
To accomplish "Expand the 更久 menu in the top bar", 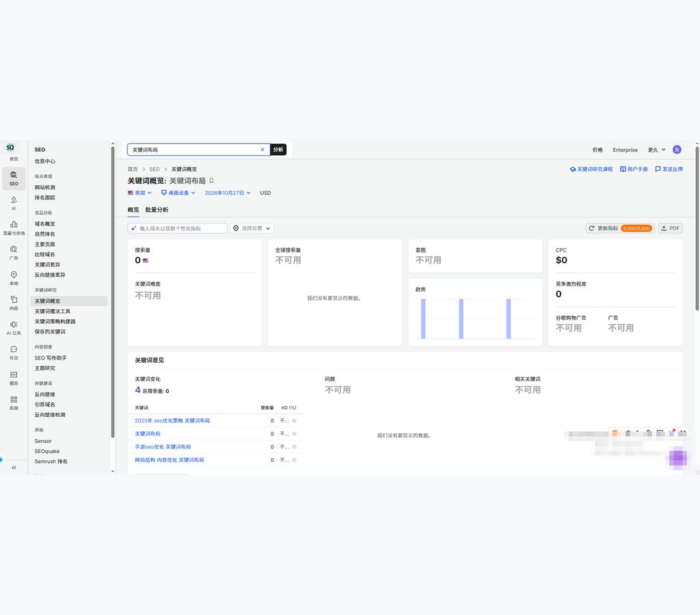I will [656, 150].
